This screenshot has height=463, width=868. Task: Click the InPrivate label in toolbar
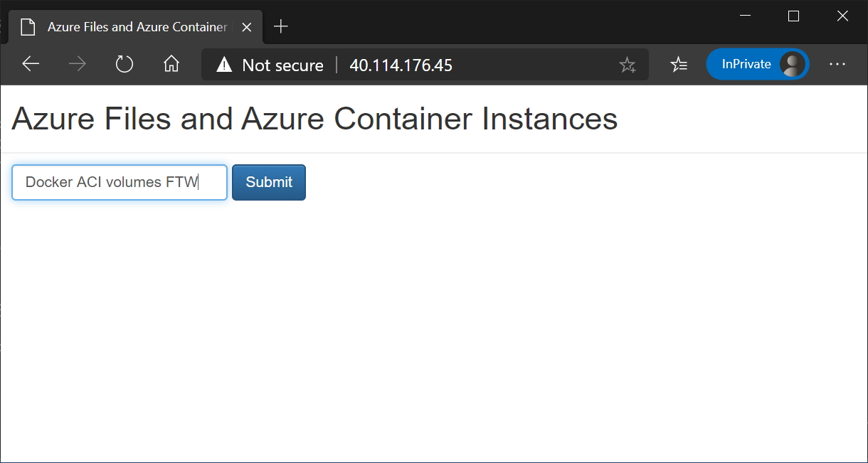tap(746, 65)
